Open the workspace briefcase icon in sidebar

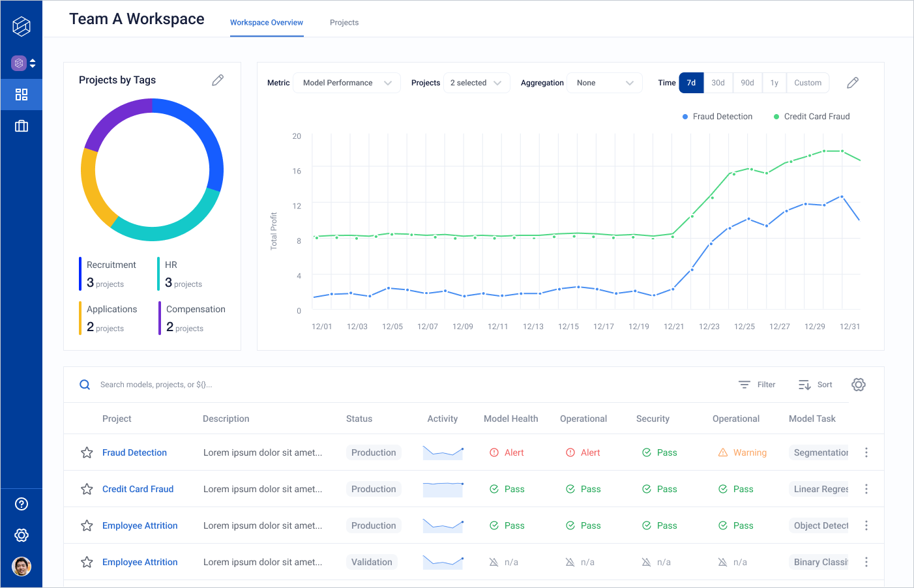click(x=22, y=125)
